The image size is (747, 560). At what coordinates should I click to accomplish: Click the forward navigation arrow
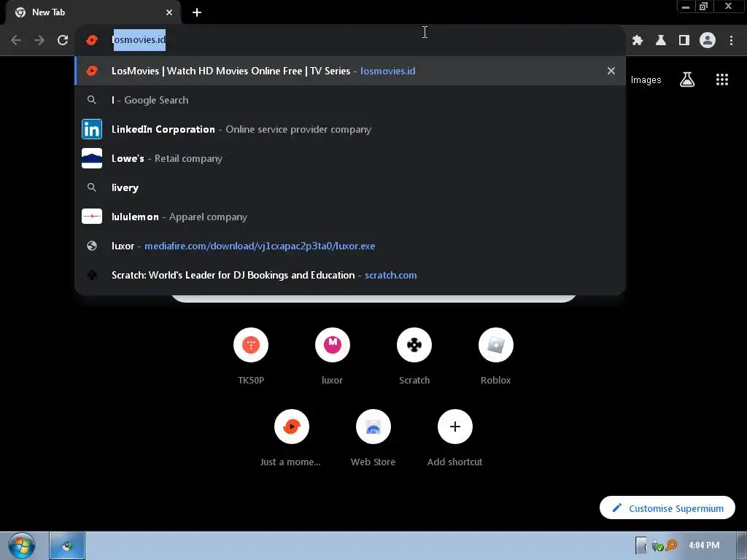39,40
